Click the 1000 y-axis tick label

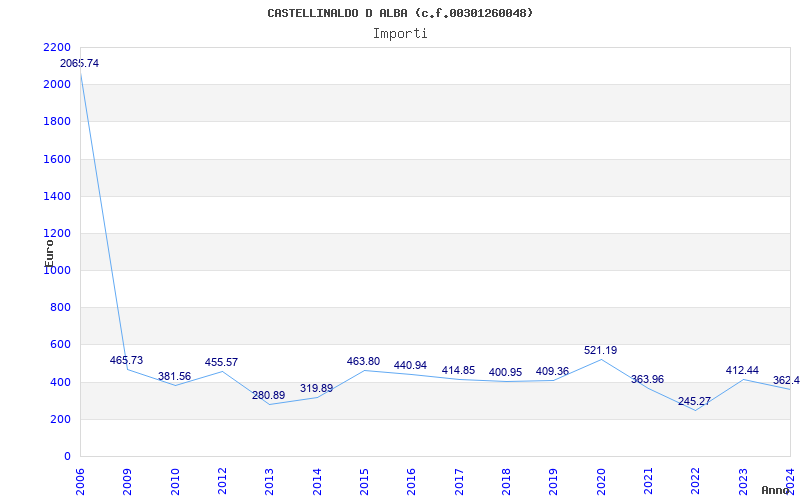(57, 271)
